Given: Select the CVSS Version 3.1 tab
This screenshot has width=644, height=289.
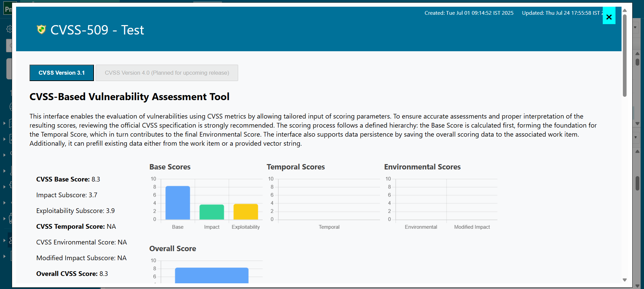Looking at the screenshot, I should pyautogui.click(x=62, y=73).
